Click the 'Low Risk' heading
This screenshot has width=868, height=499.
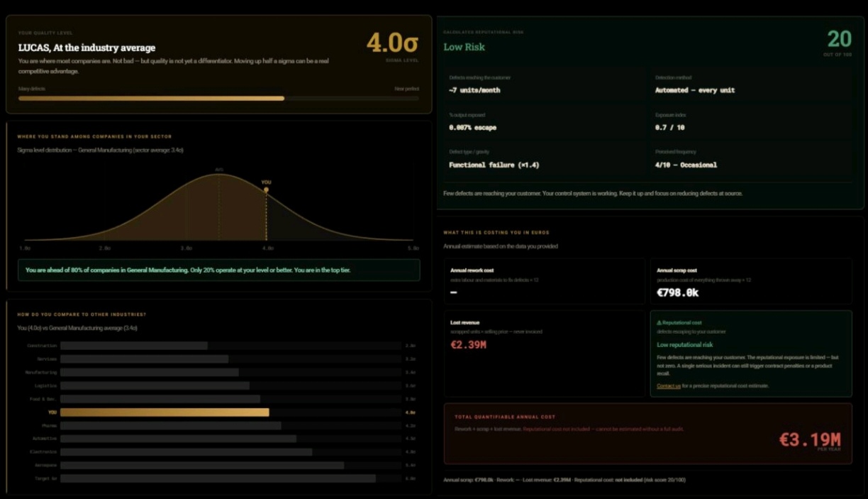464,47
